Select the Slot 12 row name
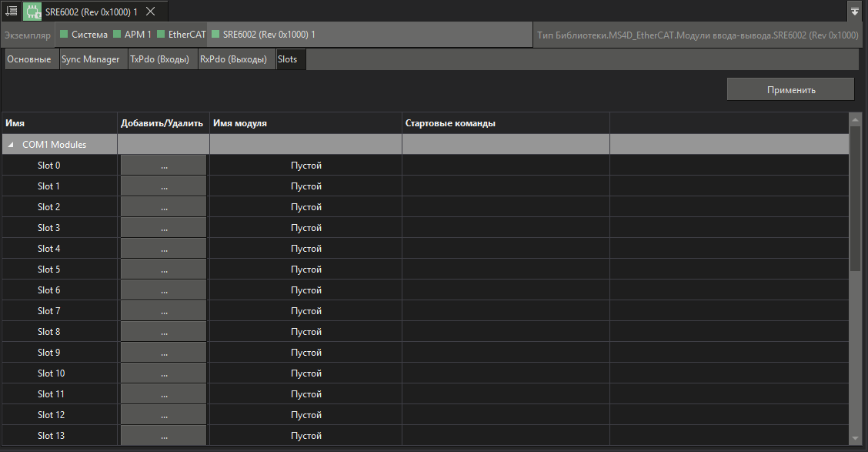The width and height of the screenshot is (868, 452). point(51,415)
